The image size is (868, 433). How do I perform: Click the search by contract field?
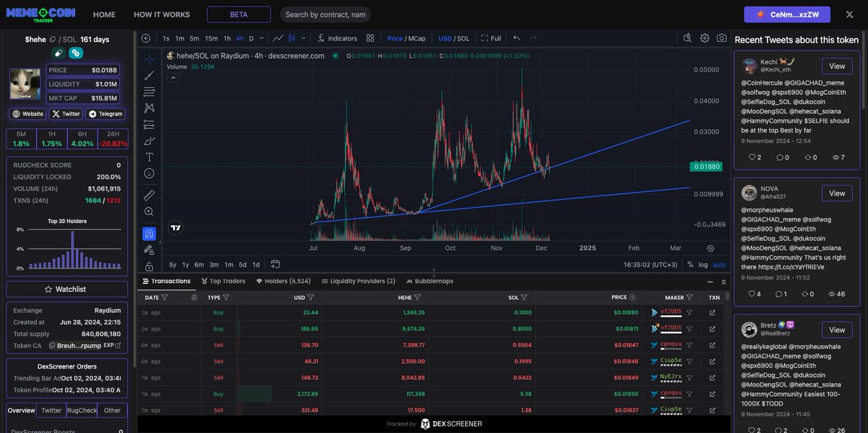(x=325, y=14)
